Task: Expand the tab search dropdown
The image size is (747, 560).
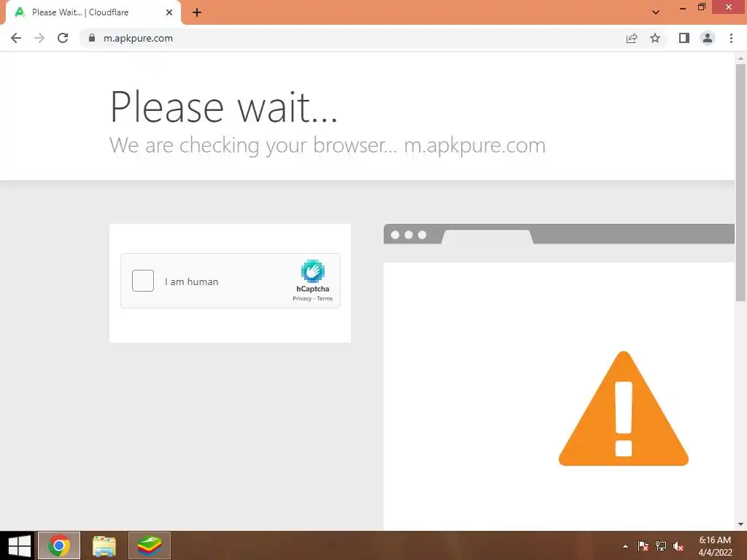Action: 656,12
